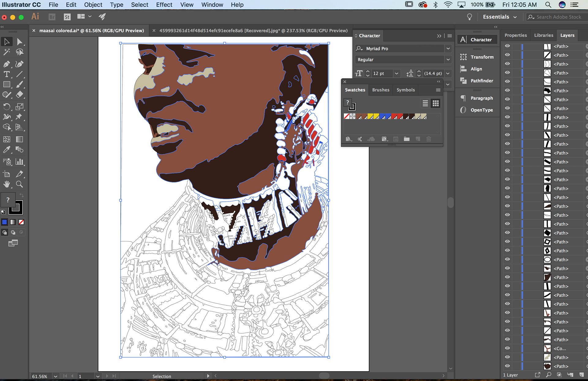Expand the Regular font style dropdown
Screen dimensions: 588x381
[448, 59]
